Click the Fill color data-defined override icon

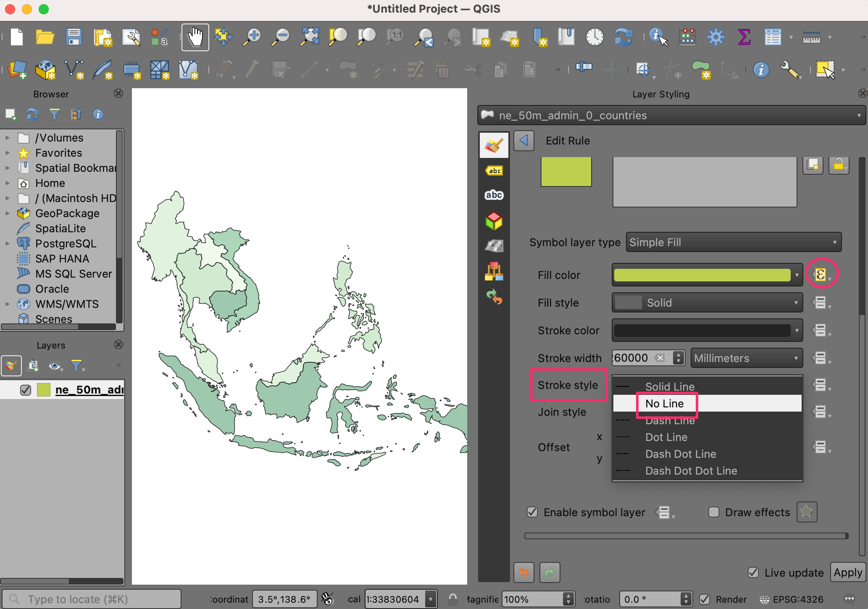(x=821, y=275)
